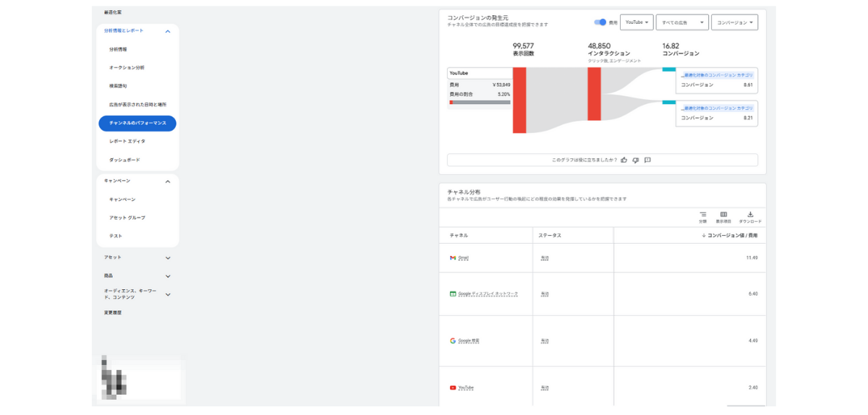This screenshot has width=868, height=415.
Task: Click the YouTube channel row icon
Action: (x=453, y=388)
